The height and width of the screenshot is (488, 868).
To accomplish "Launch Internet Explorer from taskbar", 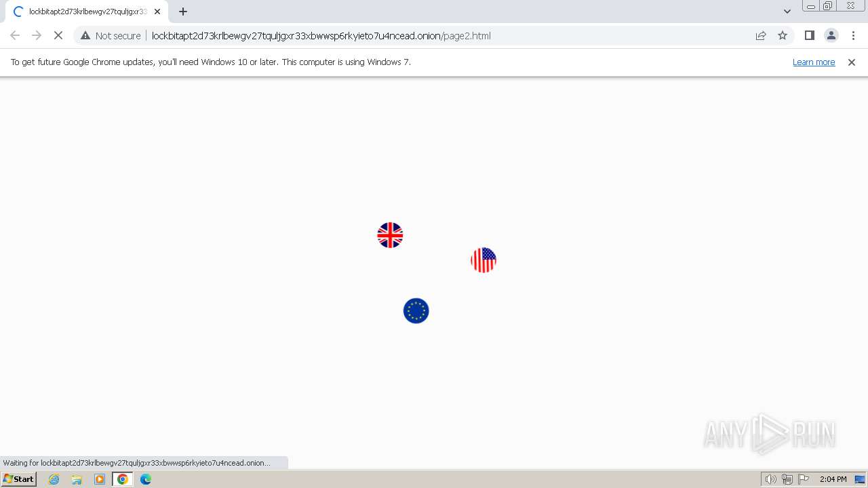I will coord(54,479).
